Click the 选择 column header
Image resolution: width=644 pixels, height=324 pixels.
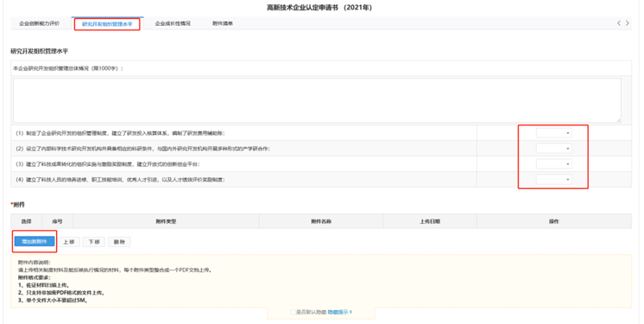point(26,221)
